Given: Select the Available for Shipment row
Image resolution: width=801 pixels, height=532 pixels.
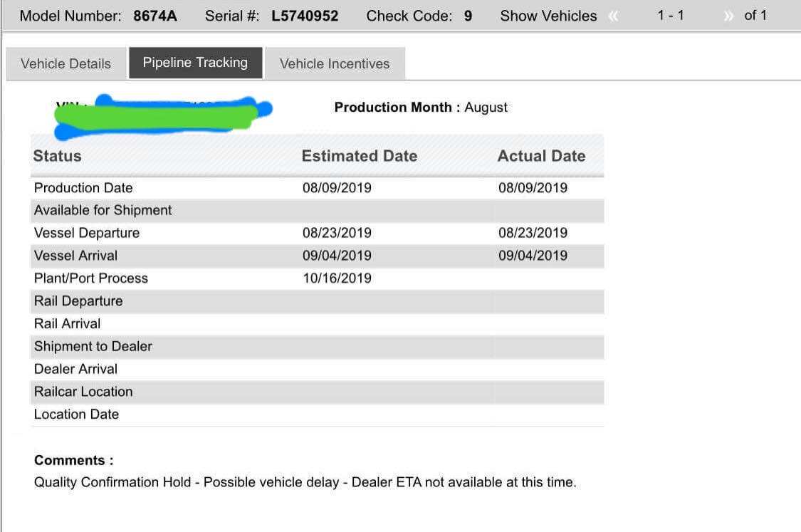Looking at the screenshot, I should coord(318,211).
